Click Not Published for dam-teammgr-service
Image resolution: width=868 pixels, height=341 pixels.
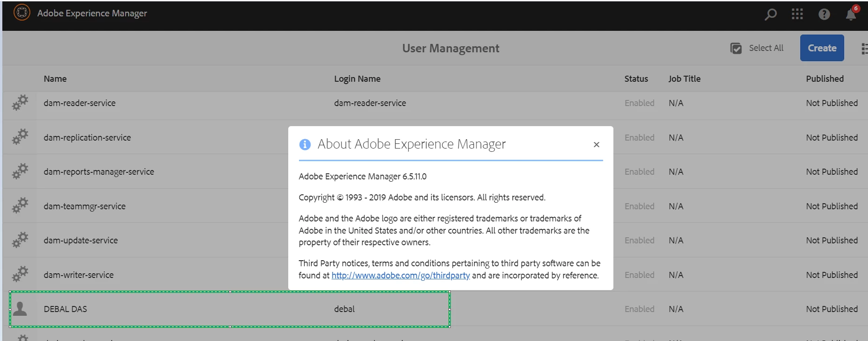832,206
